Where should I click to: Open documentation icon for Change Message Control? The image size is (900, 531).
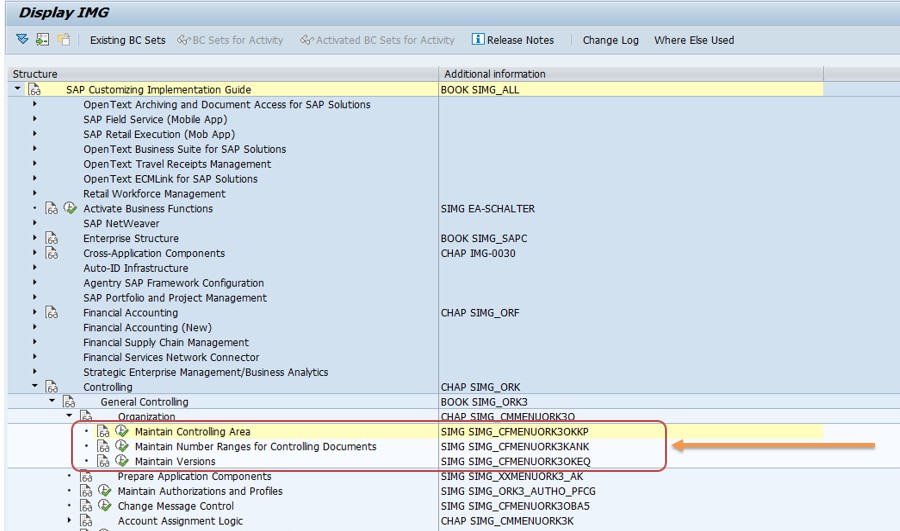point(86,506)
